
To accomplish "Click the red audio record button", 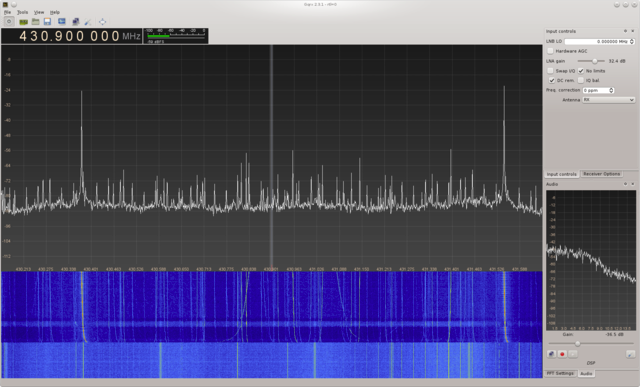I will (562, 354).
